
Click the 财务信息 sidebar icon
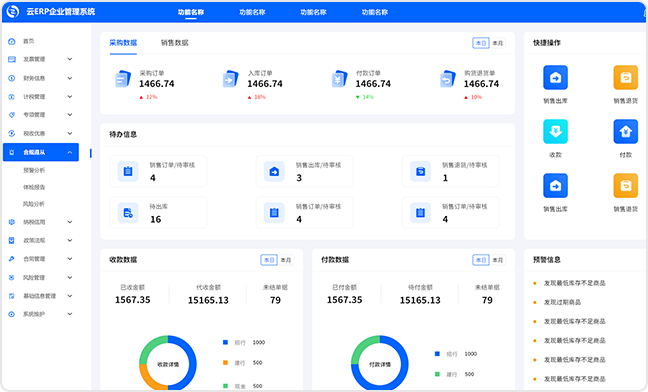12,78
